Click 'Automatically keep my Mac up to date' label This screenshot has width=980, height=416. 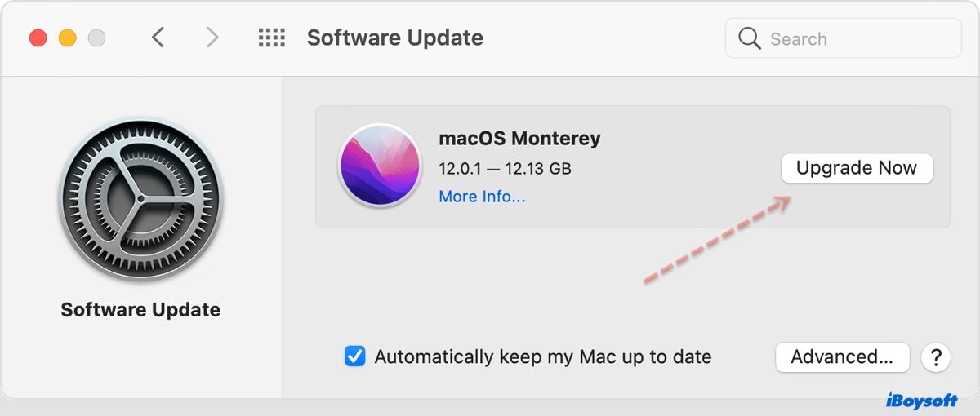543,356
